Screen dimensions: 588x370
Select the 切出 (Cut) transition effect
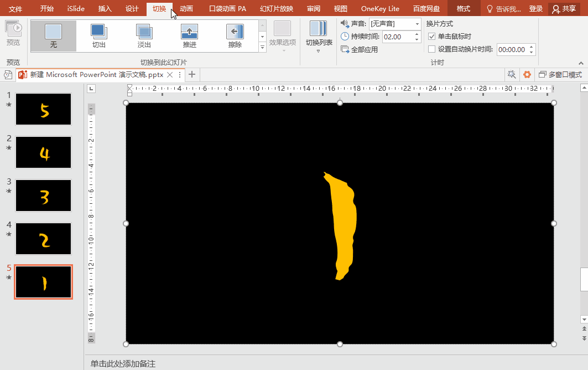coord(99,36)
